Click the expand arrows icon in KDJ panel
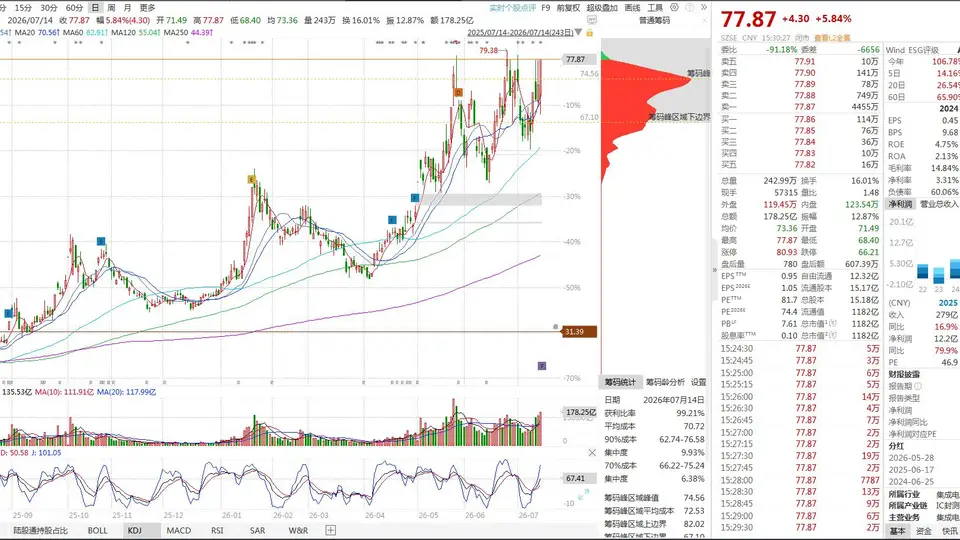This screenshot has height=540, width=960. click(583, 495)
